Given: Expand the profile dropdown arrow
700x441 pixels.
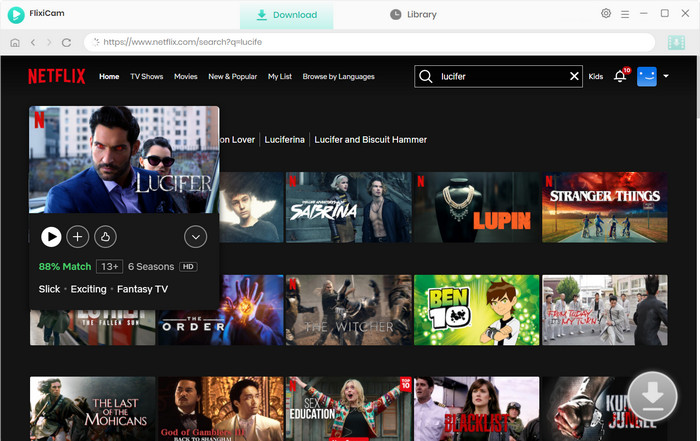Looking at the screenshot, I should pos(666,76).
